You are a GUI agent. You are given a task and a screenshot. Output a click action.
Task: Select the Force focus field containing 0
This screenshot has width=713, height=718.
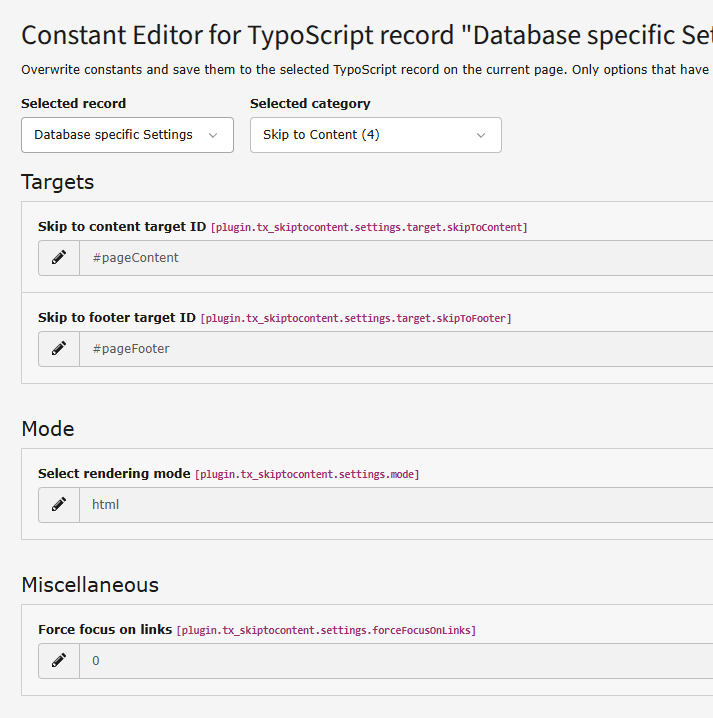(x=396, y=661)
